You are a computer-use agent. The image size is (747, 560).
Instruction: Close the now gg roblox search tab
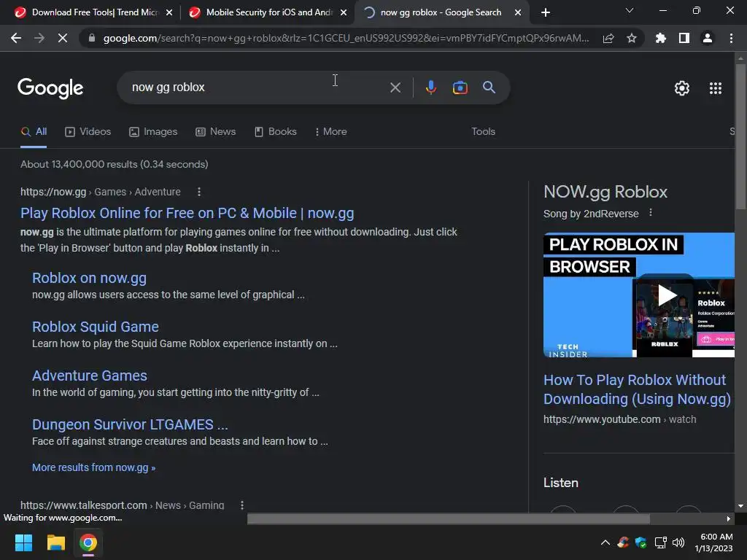tap(518, 12)
